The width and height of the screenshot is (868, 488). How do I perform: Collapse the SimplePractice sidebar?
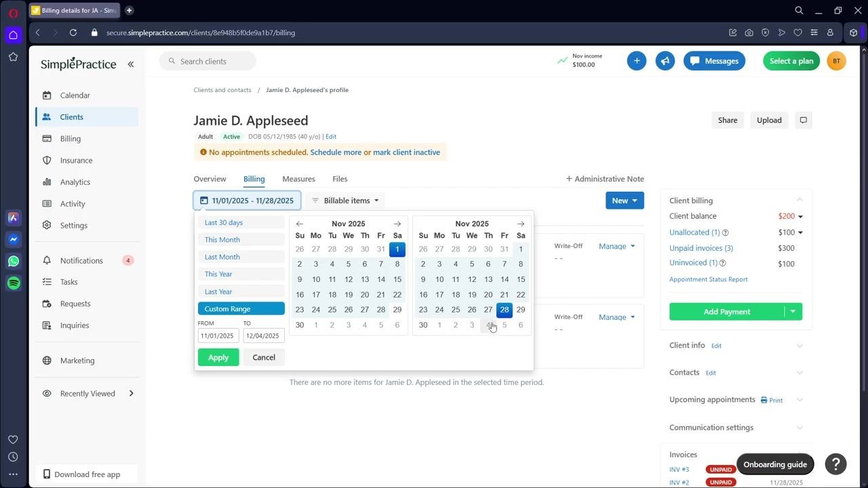click(131, 64)
